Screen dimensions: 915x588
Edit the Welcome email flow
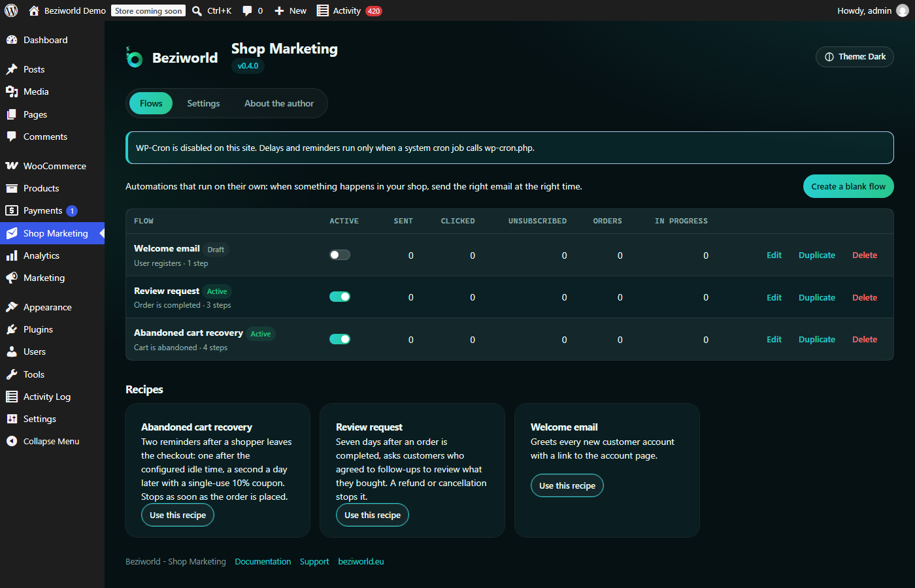pos(774,255)
